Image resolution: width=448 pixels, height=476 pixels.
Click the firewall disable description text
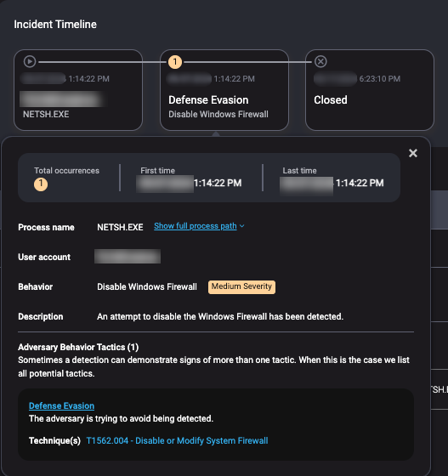[x=220, y=316]
